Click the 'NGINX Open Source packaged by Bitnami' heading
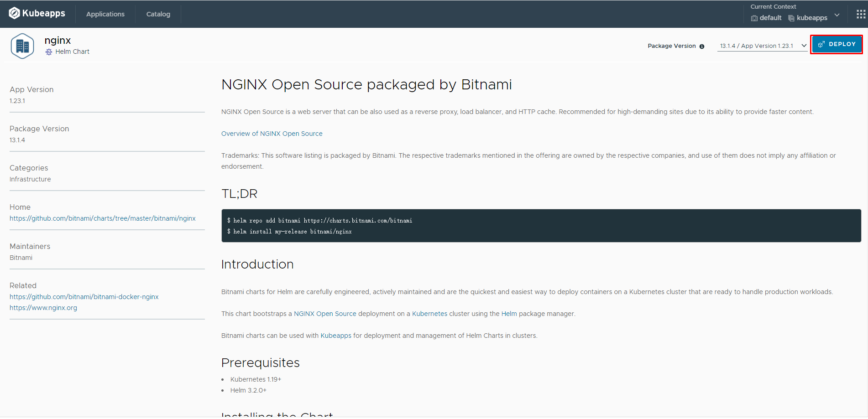 point(366,85)
